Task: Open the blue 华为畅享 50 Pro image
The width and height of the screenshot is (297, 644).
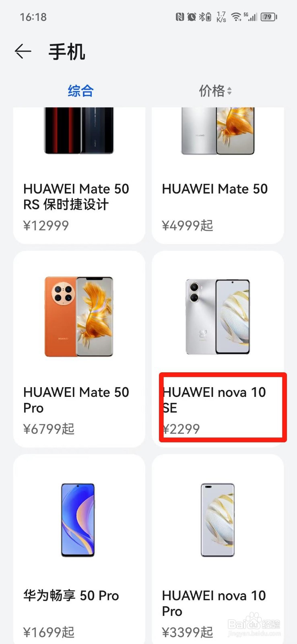Action: pos(78,520)
